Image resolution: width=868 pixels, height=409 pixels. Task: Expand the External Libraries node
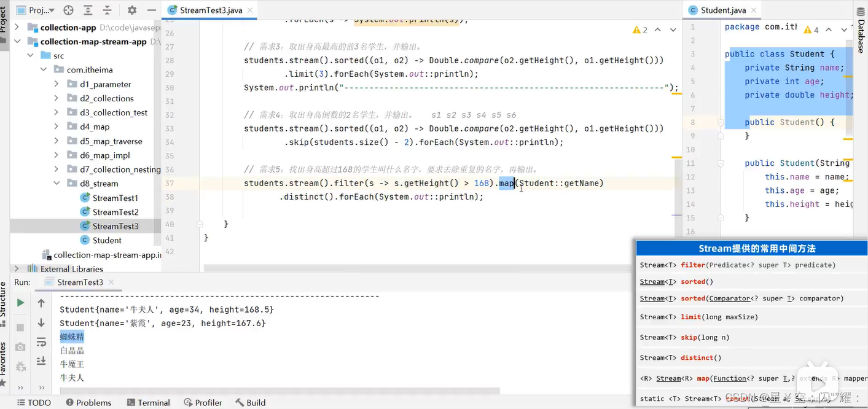17,268
